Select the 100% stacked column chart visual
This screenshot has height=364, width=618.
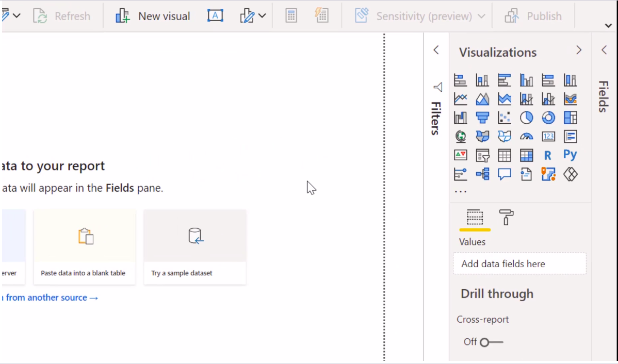[571, 80]
